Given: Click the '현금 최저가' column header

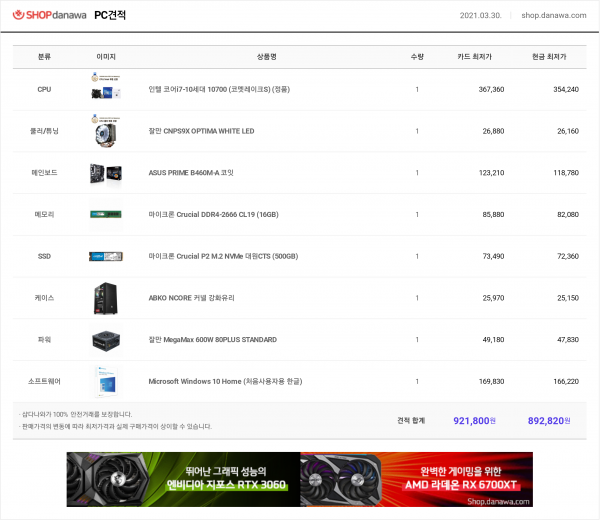Looking at the screenshot, I should pyautogui.click(x=549, y=57).
